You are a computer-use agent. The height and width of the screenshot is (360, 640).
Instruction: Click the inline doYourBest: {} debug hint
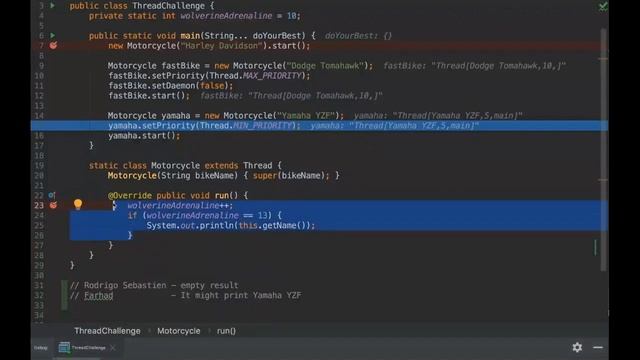point(358,36)
